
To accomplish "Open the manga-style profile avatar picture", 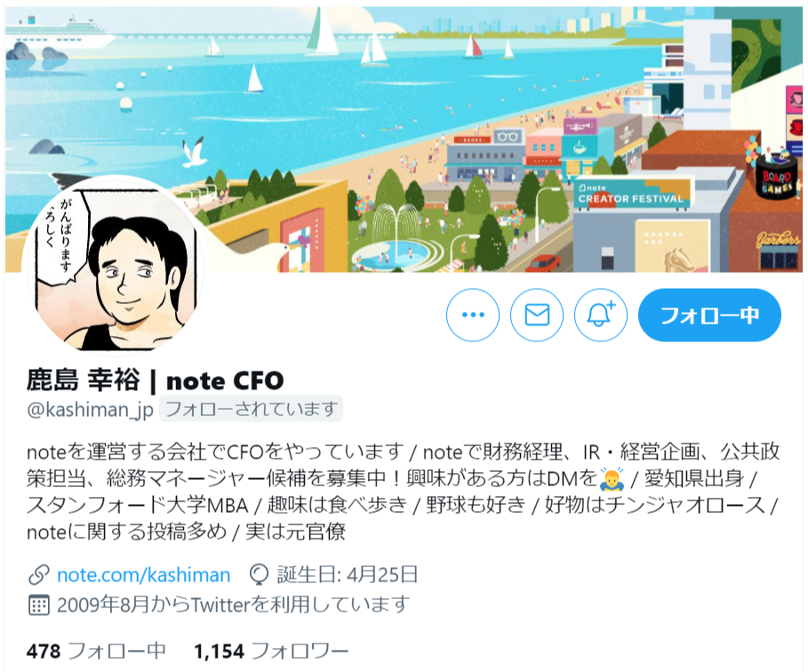I will (116, 267).
